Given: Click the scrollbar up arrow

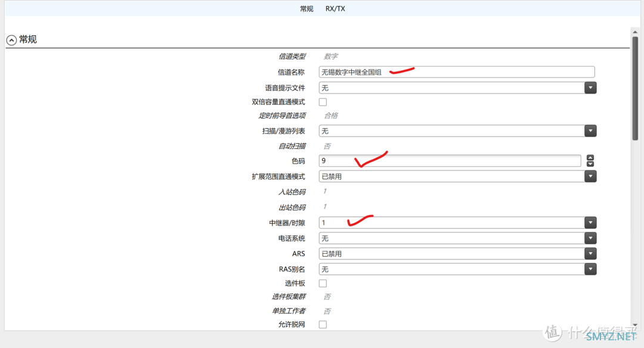Looking at the screenshot, I should 635,32.
